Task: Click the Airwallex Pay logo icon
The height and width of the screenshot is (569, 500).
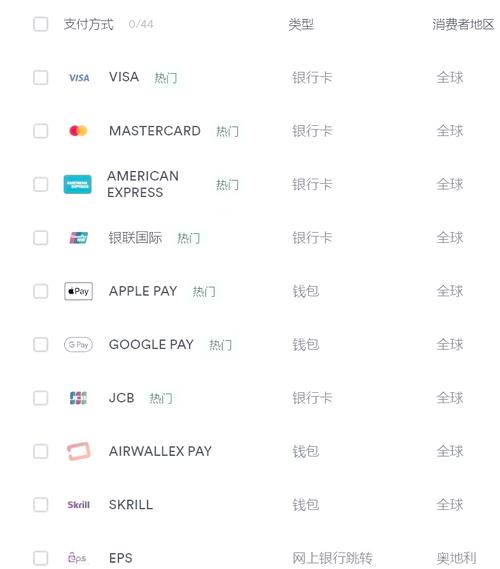Action: coord(79,451)
